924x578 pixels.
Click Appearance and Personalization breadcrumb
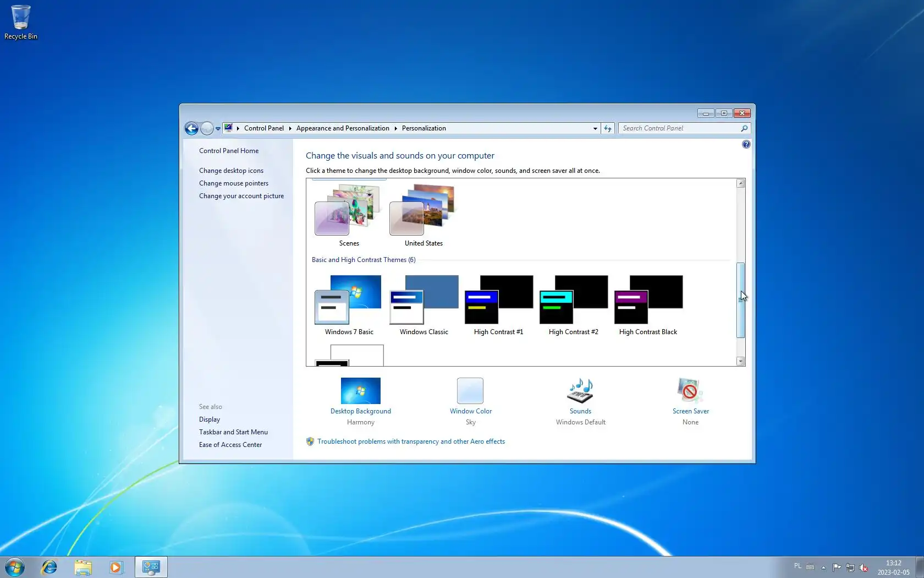tap(343, 128)
